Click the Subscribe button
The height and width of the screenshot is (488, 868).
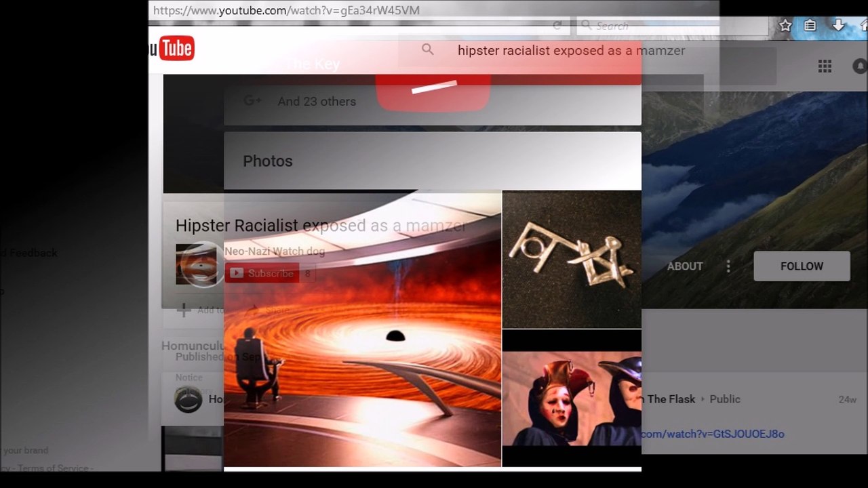262,273
